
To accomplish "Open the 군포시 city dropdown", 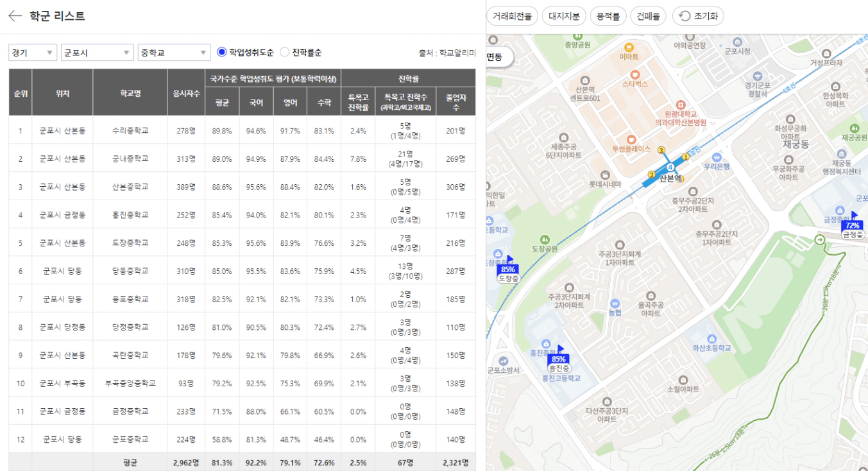I will click(97, 53).
